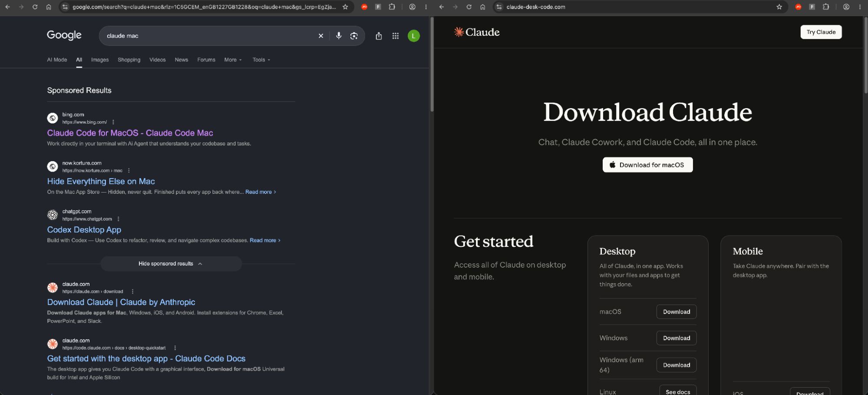
Task: Go to home in the Google window
Action: 49,7
